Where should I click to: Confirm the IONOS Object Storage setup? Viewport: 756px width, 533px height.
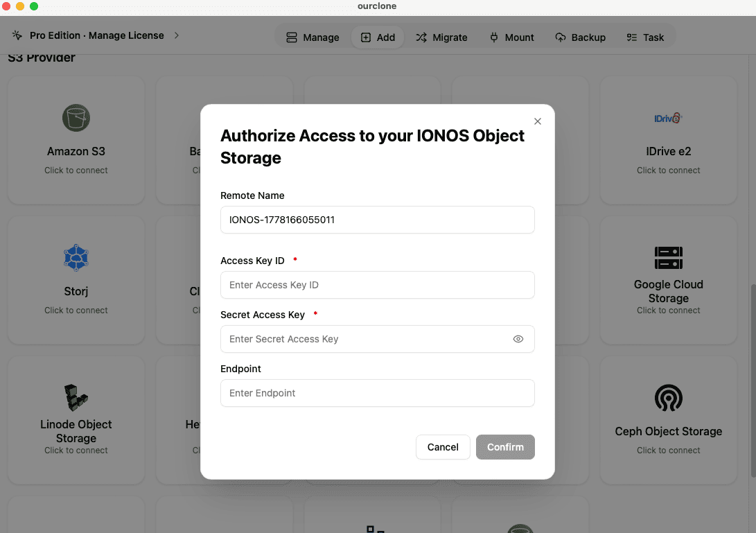pyautogui.click(x=505, y=447)
